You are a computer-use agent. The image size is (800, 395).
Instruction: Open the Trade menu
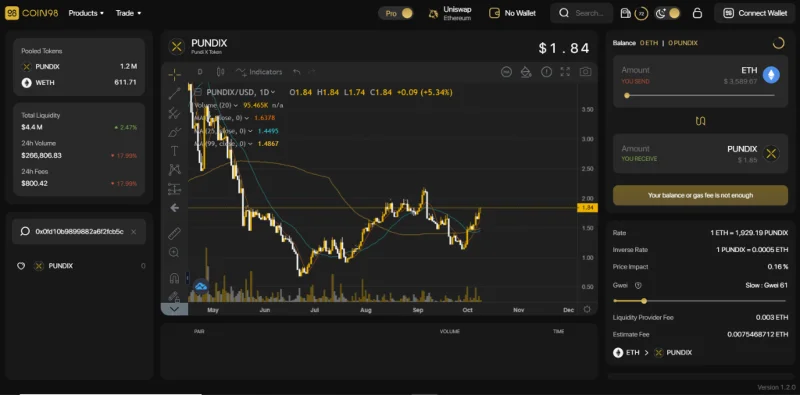pyautogui.click(x=128, y=13)
